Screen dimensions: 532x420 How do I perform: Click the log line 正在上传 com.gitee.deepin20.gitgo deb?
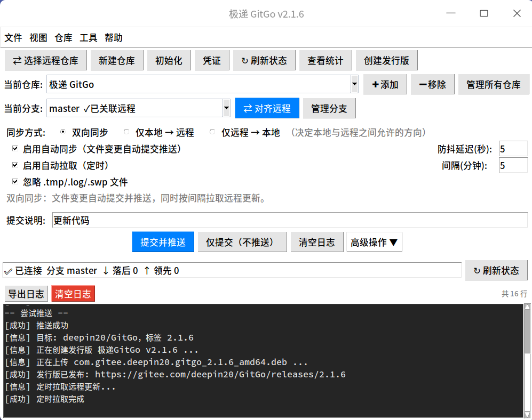156,362
